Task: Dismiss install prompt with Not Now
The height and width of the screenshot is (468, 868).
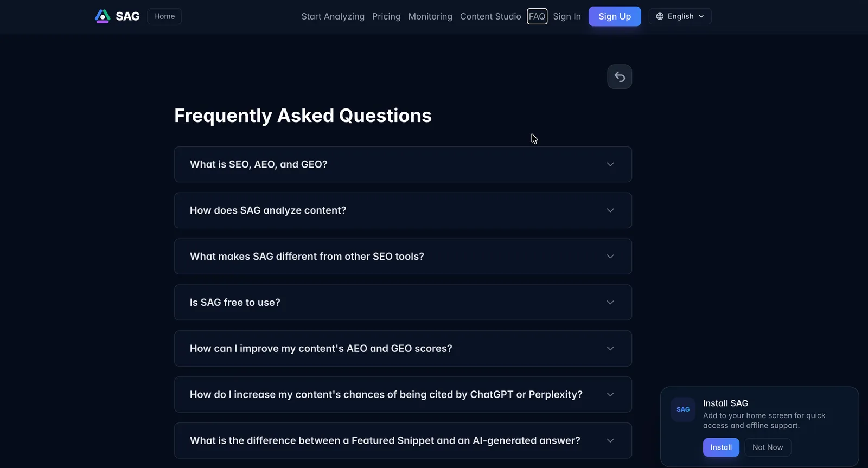Action: point(768,447)
